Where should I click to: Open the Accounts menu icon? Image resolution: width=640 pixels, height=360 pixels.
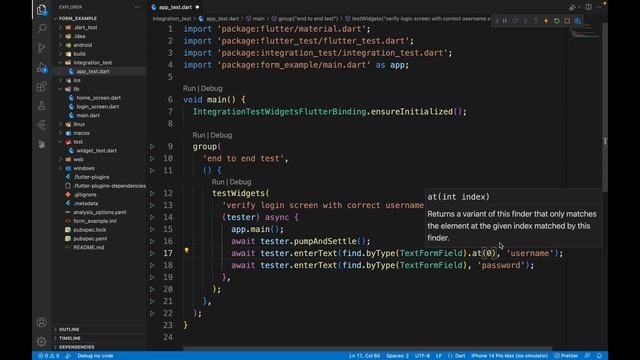point(41,322)
